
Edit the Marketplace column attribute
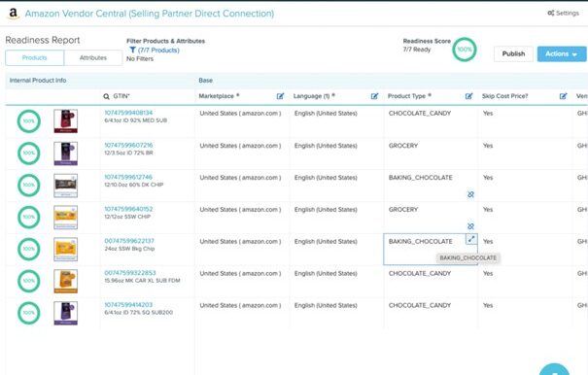[x=280, y=96]
